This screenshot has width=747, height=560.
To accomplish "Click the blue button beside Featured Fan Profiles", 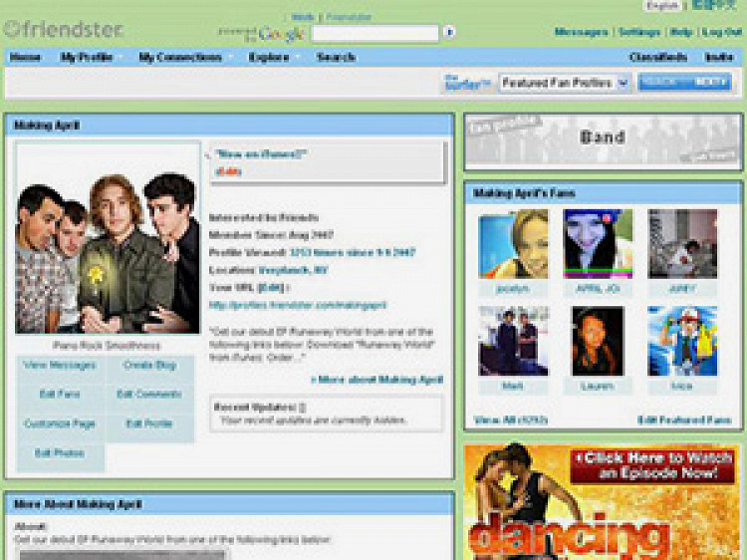I will pyautogui.click(x=684, y=82).
